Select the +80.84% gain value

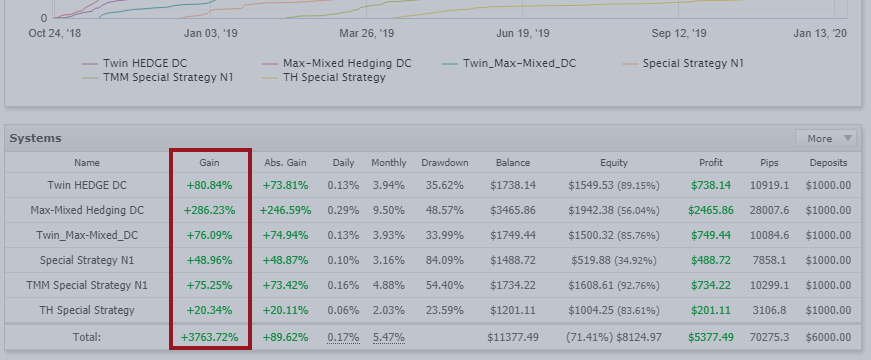[x=209, y=186]
